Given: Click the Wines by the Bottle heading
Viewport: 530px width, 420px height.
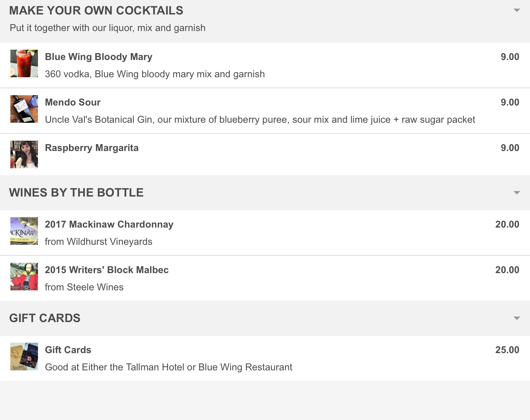Looking at the screenshot, I should tap(76, 193).
